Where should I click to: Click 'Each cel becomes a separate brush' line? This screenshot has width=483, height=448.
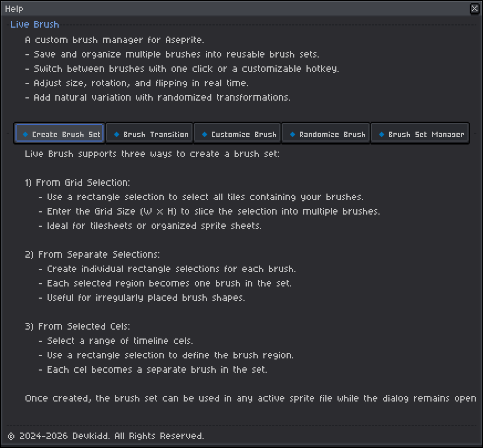click(x=153, y=369)
